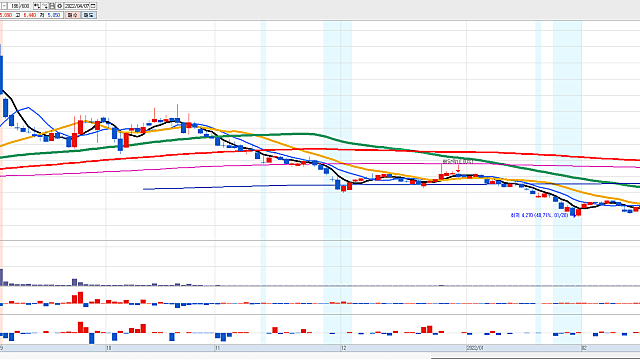Click the bar count input field
This screenshot has height=360, width=640.
pos(14,6)
